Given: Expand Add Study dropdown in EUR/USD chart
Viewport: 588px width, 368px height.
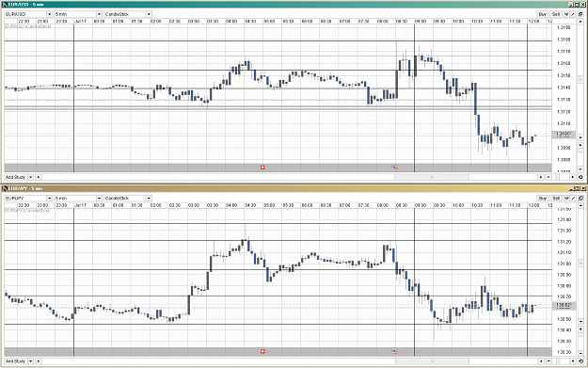Looking at the screenshot, I should tap(31, 177).
